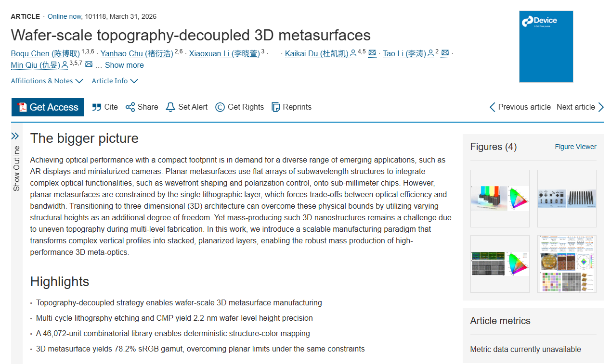The height and width of the screenshot is (364, 611).
Task: Email Min Qiu via envelope icon
Action: [89, 64]
